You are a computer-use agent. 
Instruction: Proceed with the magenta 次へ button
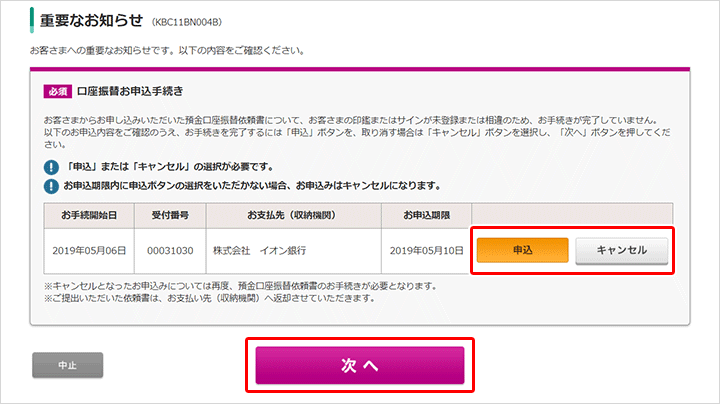pyautogui.click(x=360, y=366)
